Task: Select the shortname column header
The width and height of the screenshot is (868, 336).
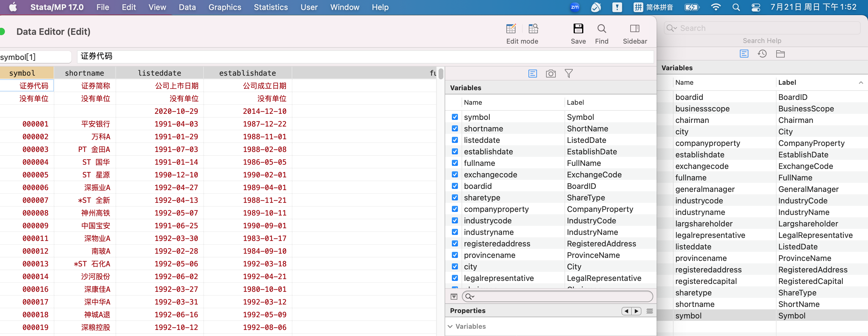Action: tap(84, 73)
